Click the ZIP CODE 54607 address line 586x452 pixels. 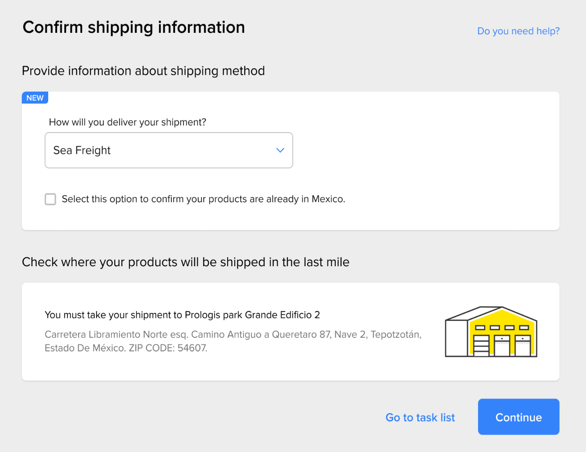coord(126,348)
